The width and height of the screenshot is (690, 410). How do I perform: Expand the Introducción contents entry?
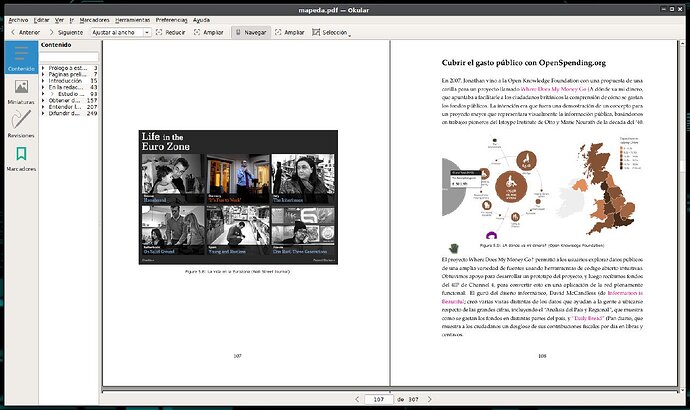point(43,81)
